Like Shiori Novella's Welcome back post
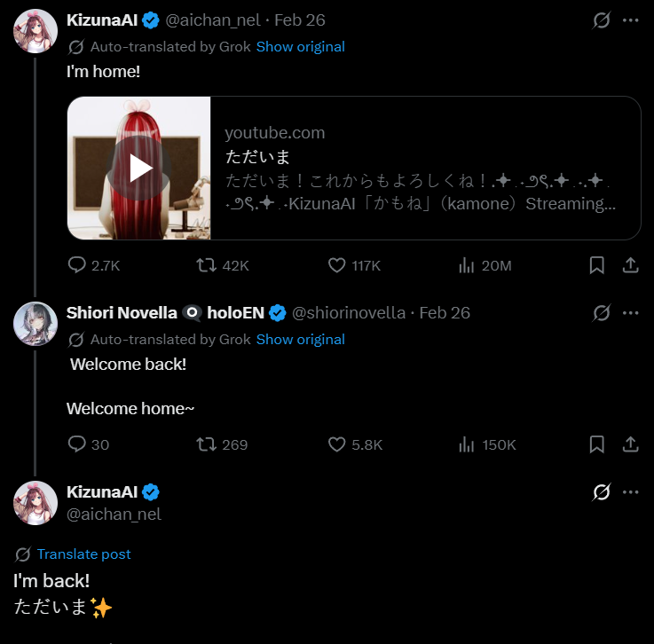This screenshot has height=644, width=654. [337, 444]
